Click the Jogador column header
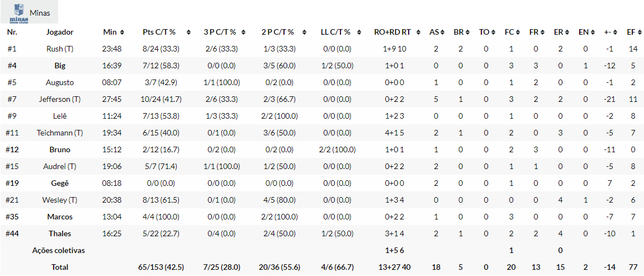The height and width of the screenshot is (276, 644). 60,32
